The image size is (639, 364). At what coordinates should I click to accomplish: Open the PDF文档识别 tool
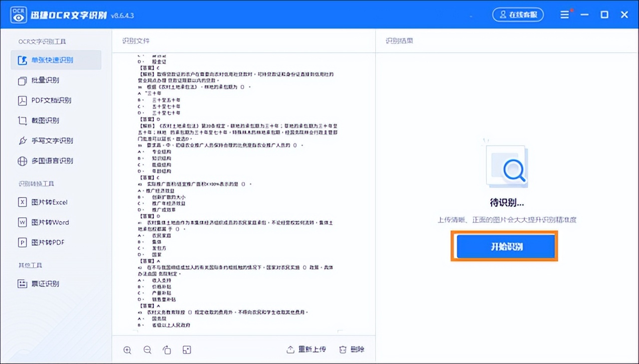click(x=50, y=100)
